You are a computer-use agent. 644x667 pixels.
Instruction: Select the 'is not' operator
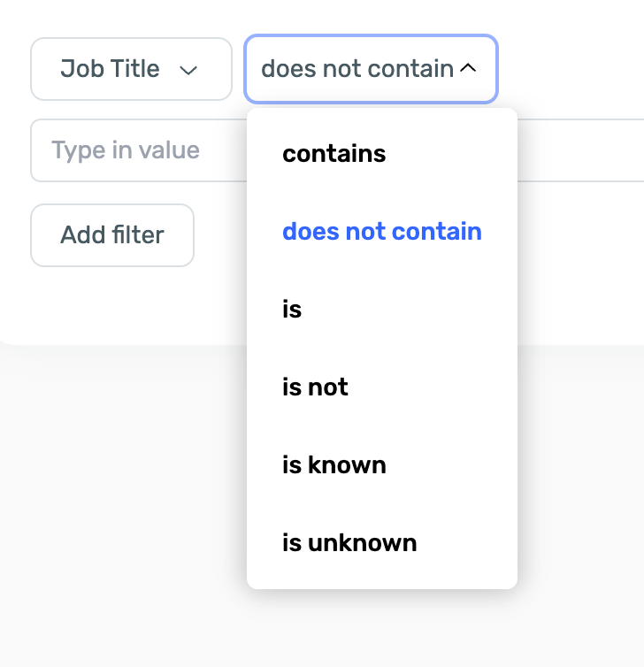tap(315, 387)
